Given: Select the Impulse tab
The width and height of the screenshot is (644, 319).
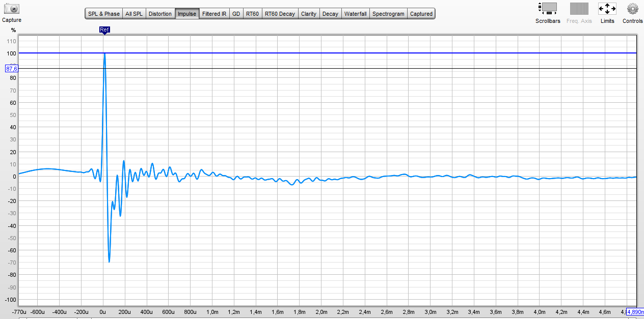Looking at the screenshot, I should [186, 14].
